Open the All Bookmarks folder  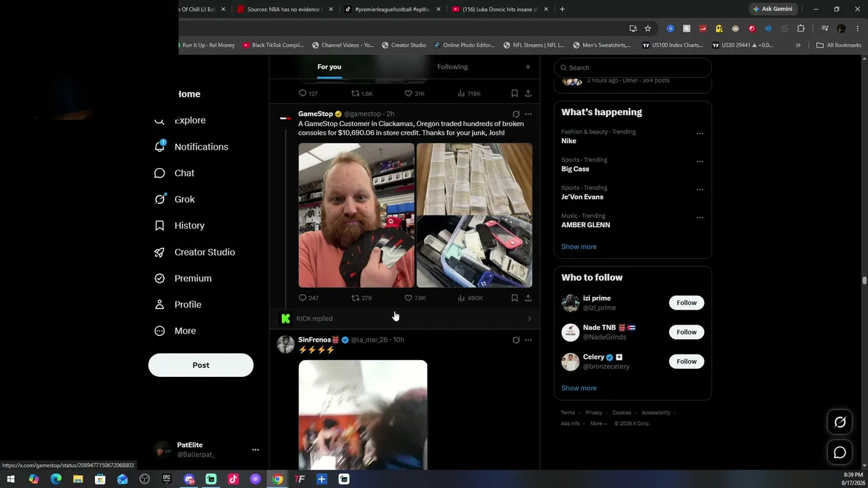coord(839,45)
